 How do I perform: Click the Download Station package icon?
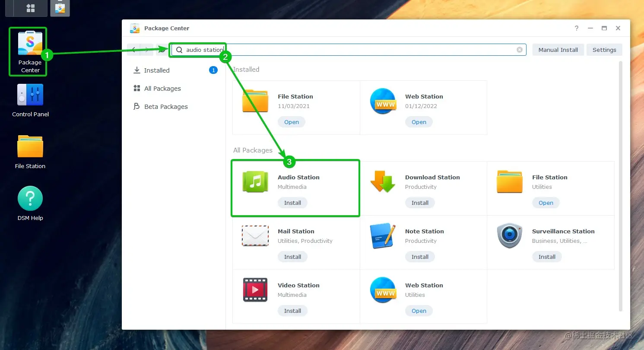pyautogui.click(x=382, y=182)
